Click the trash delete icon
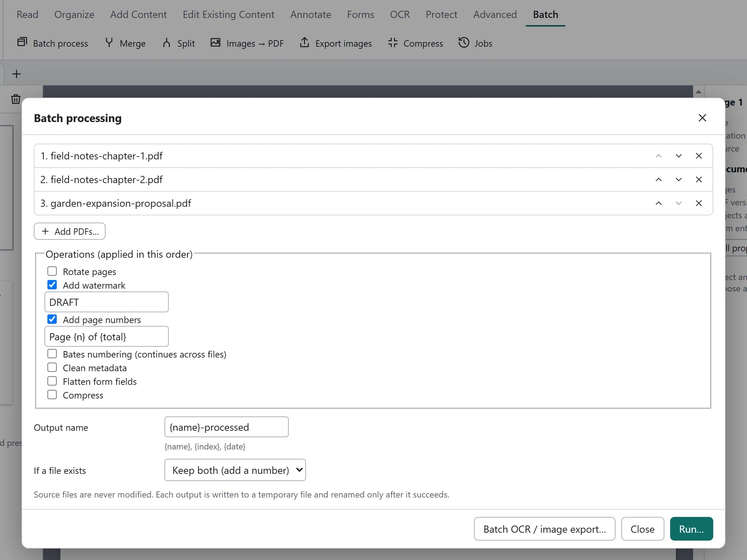Viewport: 747px width, 560px height. (x=16, y=99)
